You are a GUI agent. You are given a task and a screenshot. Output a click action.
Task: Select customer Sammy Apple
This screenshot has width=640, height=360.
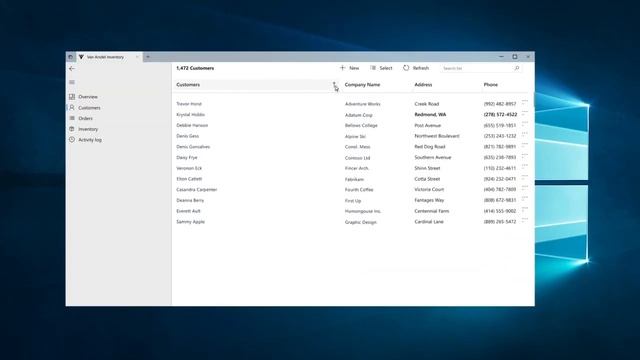[x=190, y=222]
